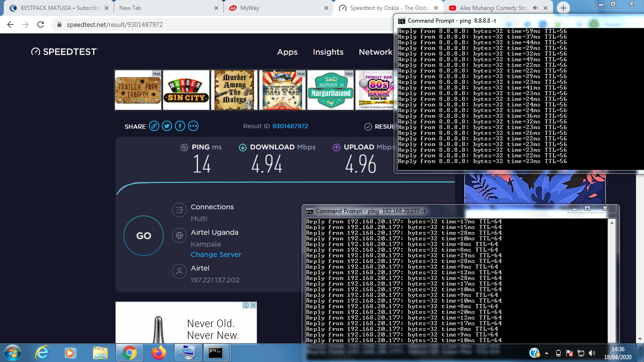Open a new browser tab with plus button
The image size is (644, 362).
coord(563,8)
